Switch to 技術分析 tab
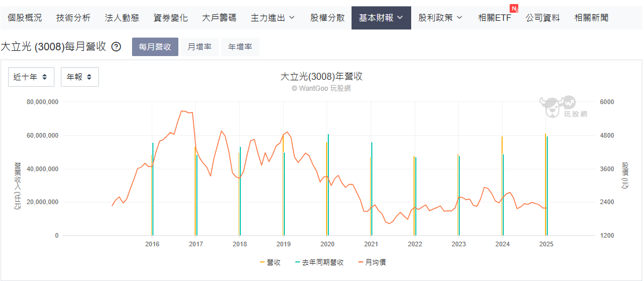The width and height of the screenshot is (644, 281). coord(73,18)
